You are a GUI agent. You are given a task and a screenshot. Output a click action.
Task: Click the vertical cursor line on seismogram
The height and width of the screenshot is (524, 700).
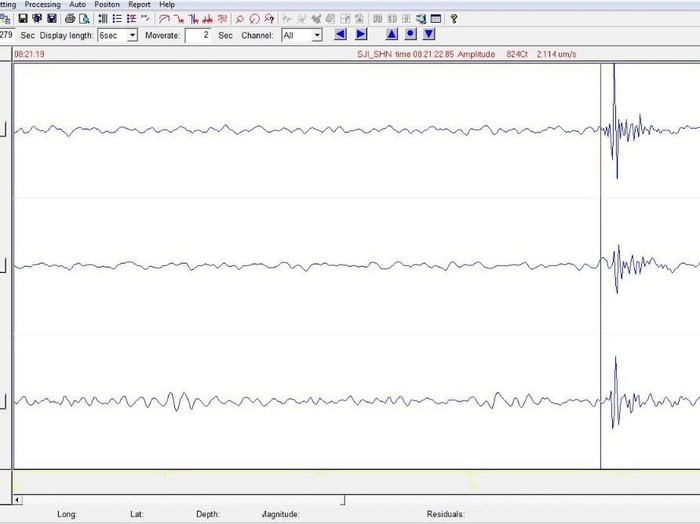pos(600,266)
